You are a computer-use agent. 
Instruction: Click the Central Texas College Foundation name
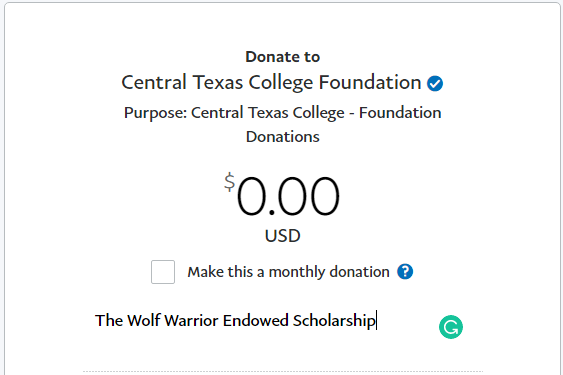coord(271,83)
